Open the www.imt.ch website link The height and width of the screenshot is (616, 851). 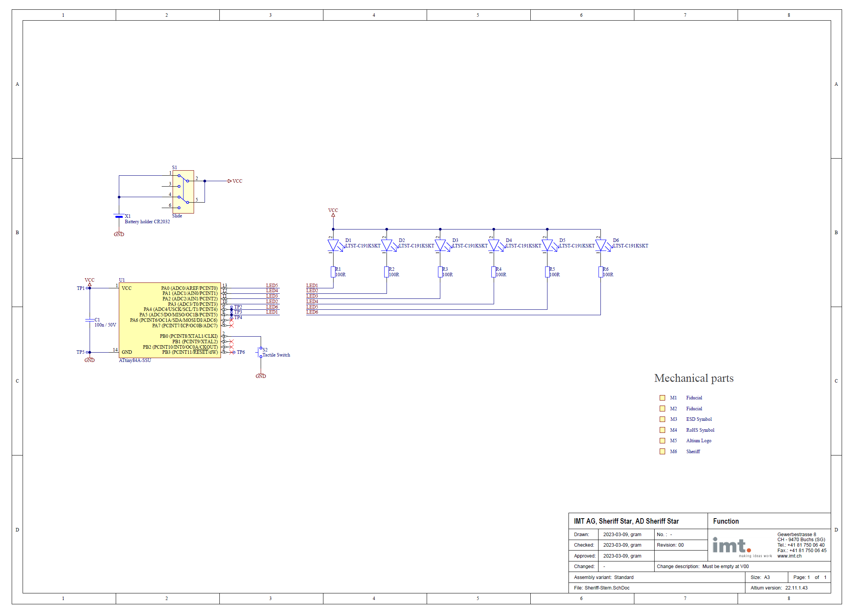[x=789, y=556]
